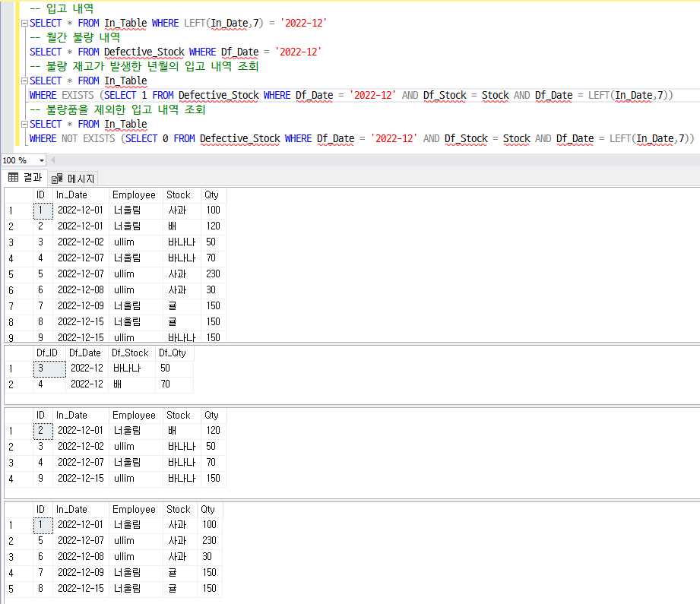This screenshot has height=604, width=700.
Task: Click the 결과 tab grid icon
Action: pos(14,178)
